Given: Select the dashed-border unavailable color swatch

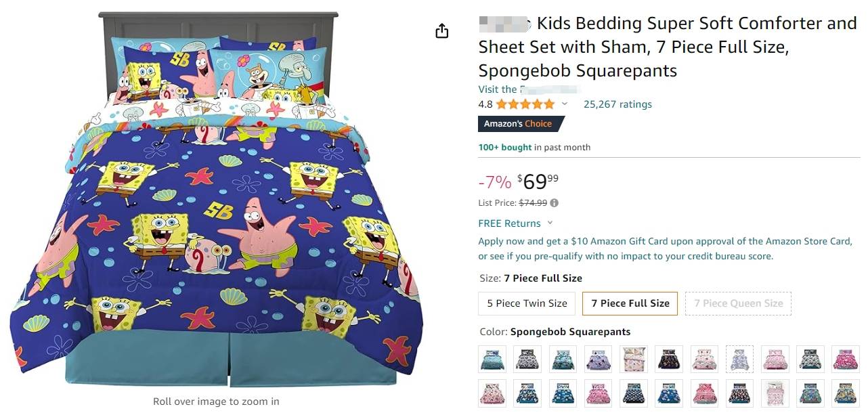Looking at the screenshot, I should (x=739, y=359).
